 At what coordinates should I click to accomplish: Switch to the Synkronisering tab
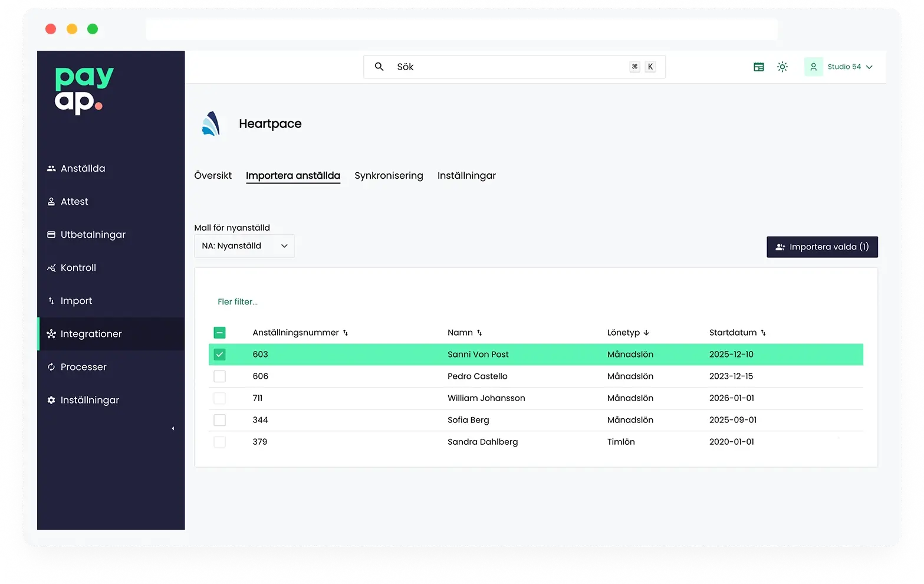coord(389,175)
